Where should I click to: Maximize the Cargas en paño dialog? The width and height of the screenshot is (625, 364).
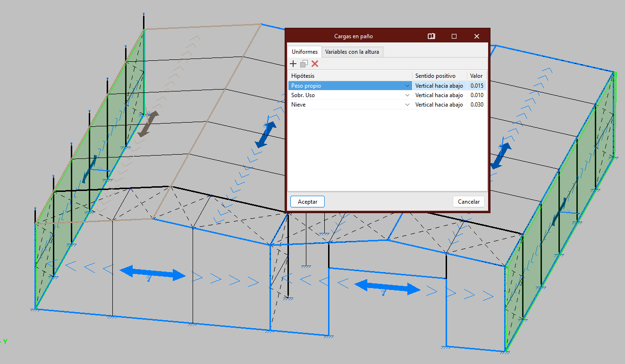454,36
